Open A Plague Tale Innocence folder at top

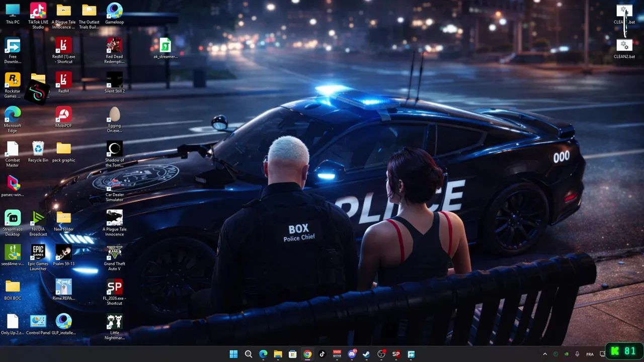[x=63, y=16]
